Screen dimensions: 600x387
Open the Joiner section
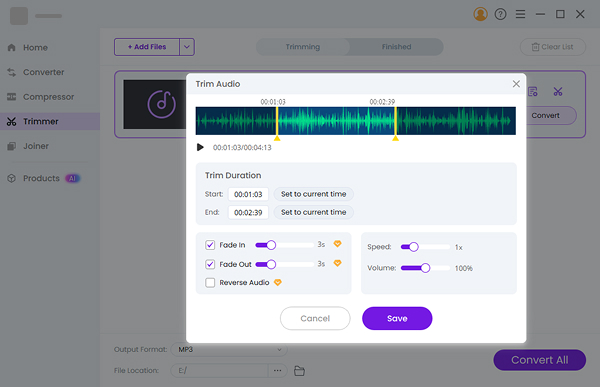50,146
